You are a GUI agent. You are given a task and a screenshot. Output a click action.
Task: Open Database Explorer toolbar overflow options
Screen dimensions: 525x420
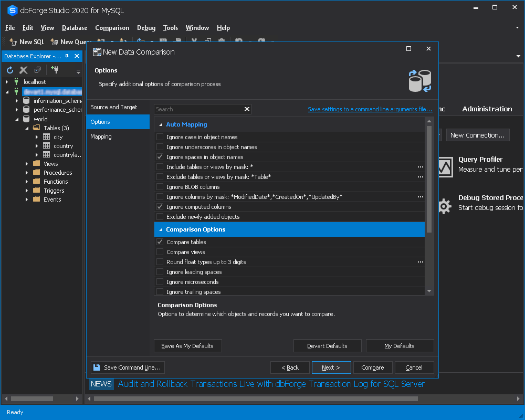coord(78,71)
